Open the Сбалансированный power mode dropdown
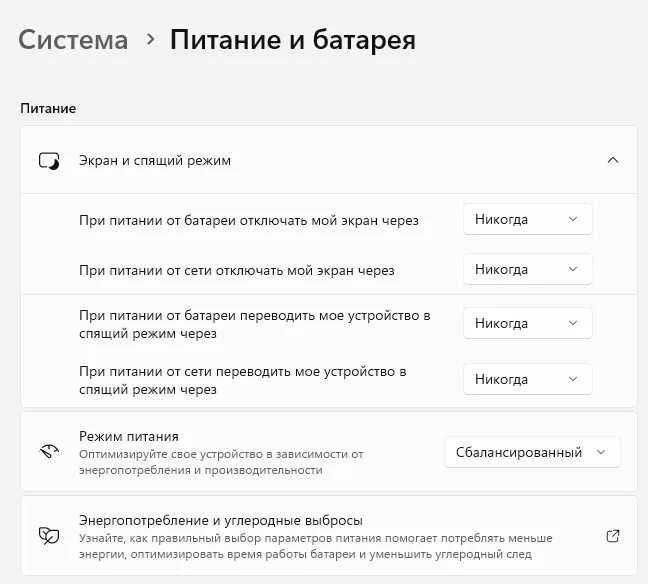The height and width of the screenshot is (584, 648). (532, 452)
